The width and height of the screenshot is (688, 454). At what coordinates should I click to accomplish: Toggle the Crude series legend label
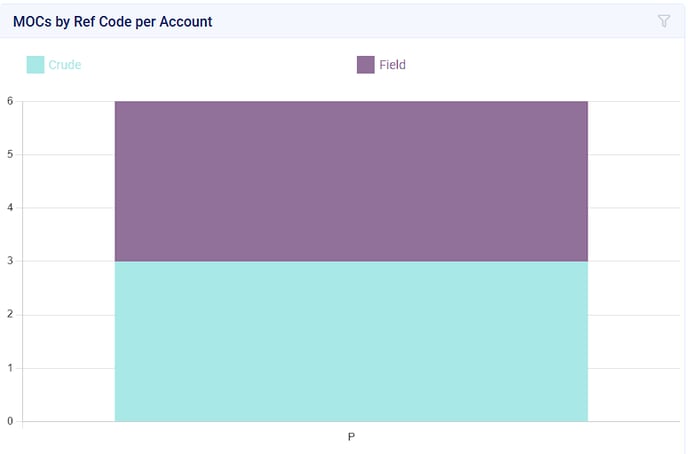point(65,65)
